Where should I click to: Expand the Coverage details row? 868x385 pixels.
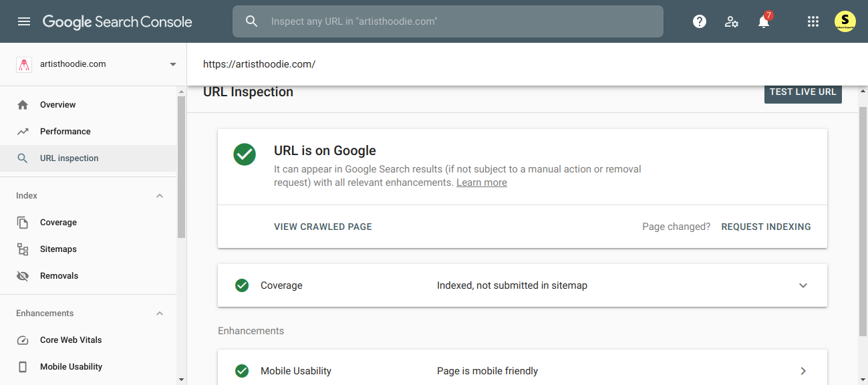coord(803,285)
